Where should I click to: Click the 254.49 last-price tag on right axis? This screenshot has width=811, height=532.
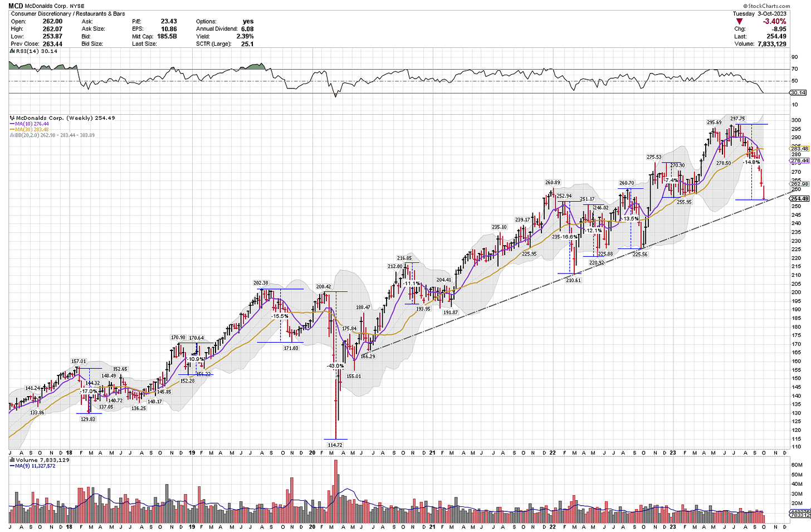pyautogui.click(x=799, y=198)
